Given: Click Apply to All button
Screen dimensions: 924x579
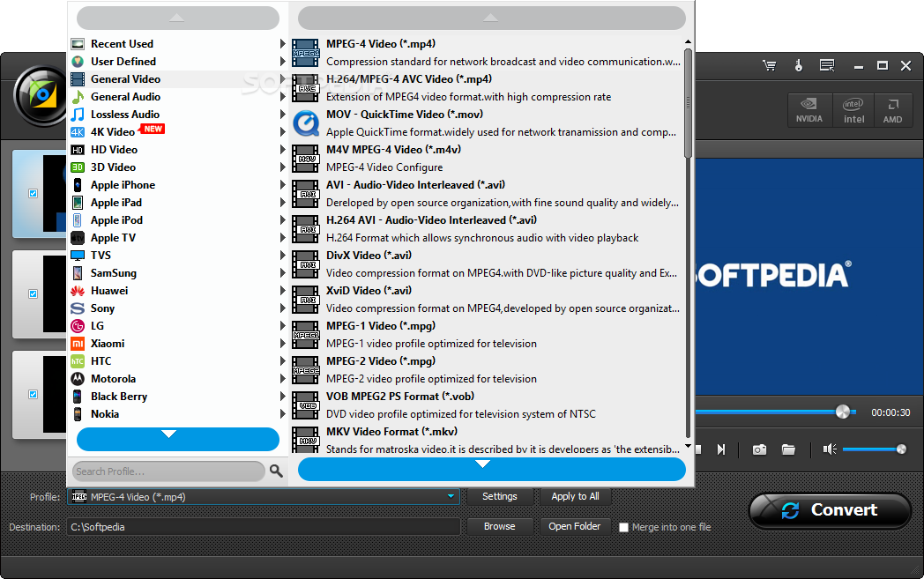Looking at the screenshot, I should pos(575,496).
